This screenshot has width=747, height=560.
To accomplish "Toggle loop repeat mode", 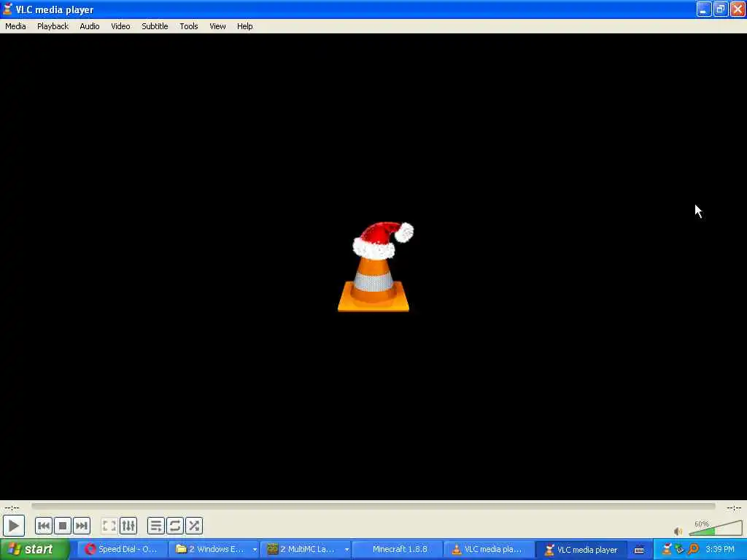I will pyautogui.click(x=175, y=526).
